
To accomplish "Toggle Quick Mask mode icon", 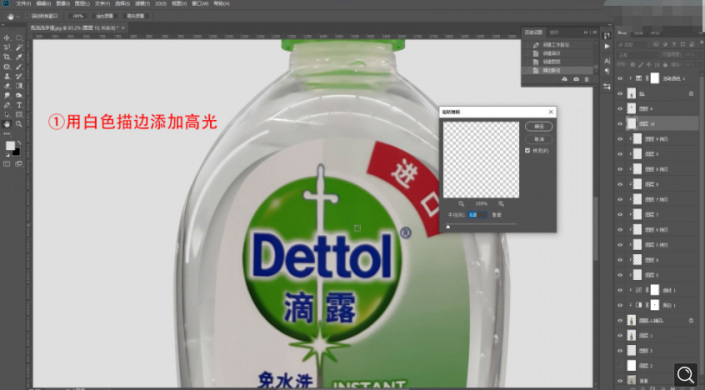I will [7, 164].
